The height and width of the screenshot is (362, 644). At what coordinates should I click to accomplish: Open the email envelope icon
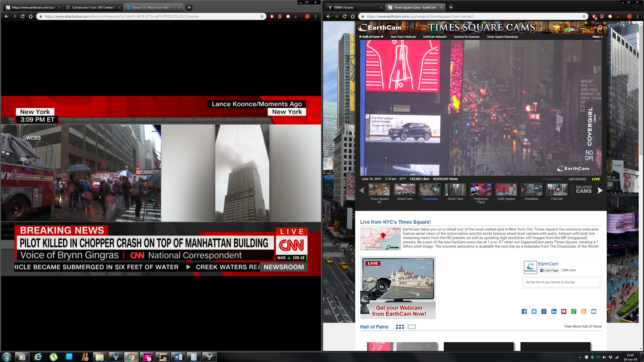[594, 311]
